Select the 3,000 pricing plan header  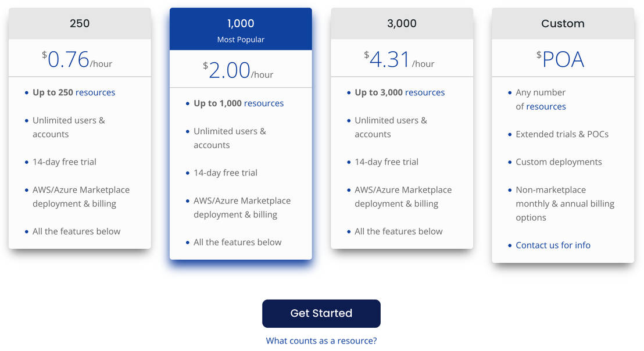click(402, 23)
